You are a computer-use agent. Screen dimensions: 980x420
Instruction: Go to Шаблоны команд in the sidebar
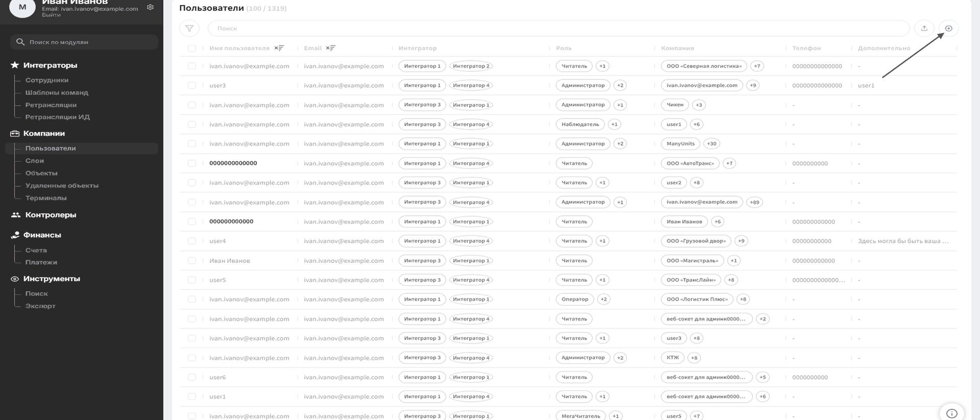pos(57,92)
